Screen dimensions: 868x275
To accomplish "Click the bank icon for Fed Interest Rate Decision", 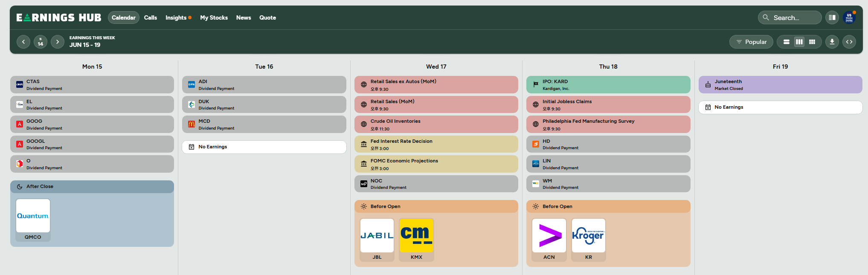I will pos(364,144).
